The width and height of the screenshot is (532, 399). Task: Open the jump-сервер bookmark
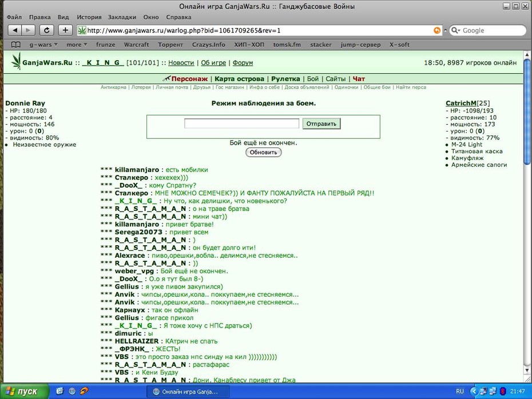[x=360, y=45]
